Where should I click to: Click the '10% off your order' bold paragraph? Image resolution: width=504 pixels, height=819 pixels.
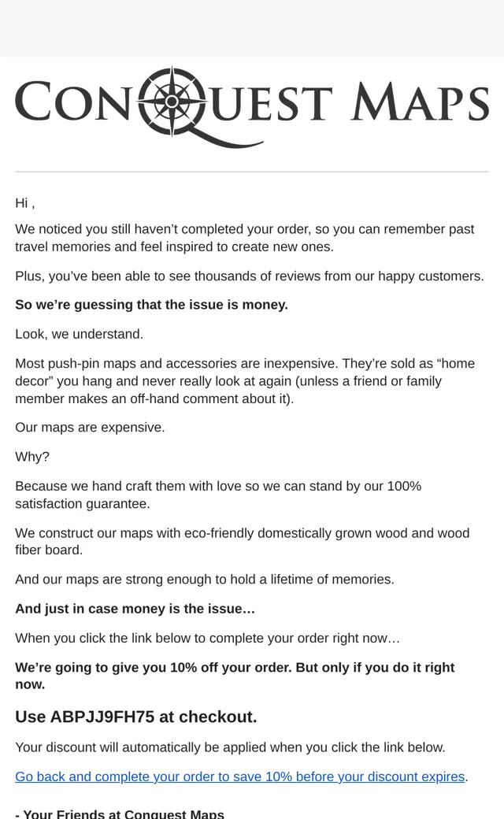point(235,676)
